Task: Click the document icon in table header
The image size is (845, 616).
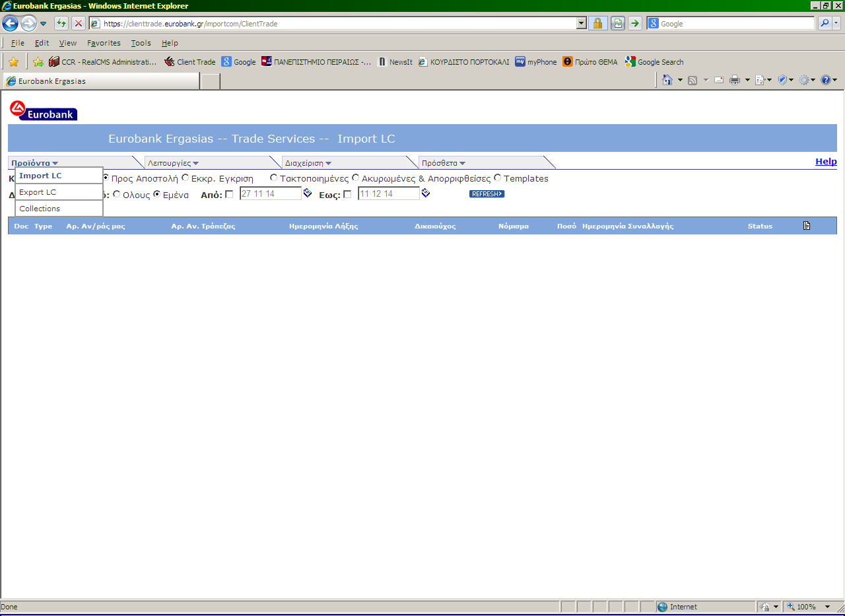Action: point(806,226)
